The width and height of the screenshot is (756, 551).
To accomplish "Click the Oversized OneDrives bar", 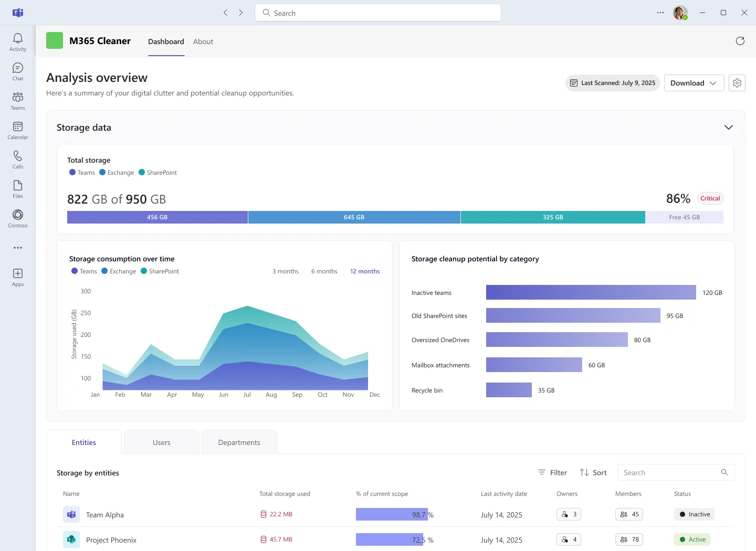I will click(557, 340).
